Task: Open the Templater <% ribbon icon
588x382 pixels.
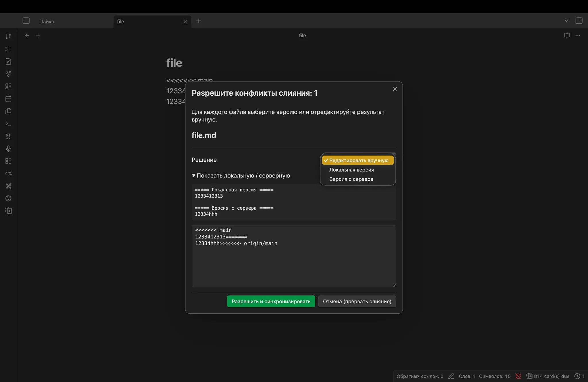Action: pyautogui.click(x=8, y=173)
